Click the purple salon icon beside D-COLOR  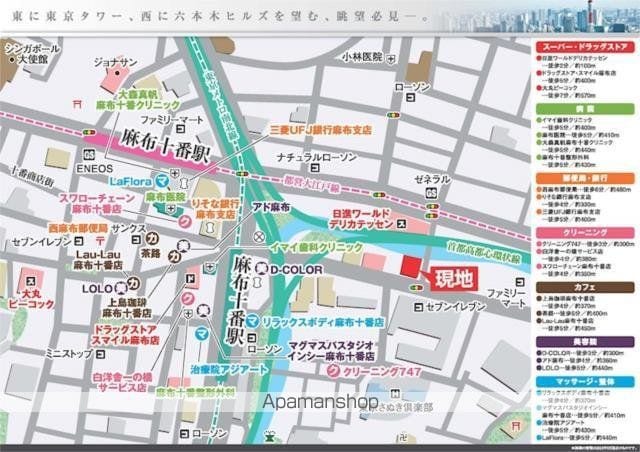[261, 269]
